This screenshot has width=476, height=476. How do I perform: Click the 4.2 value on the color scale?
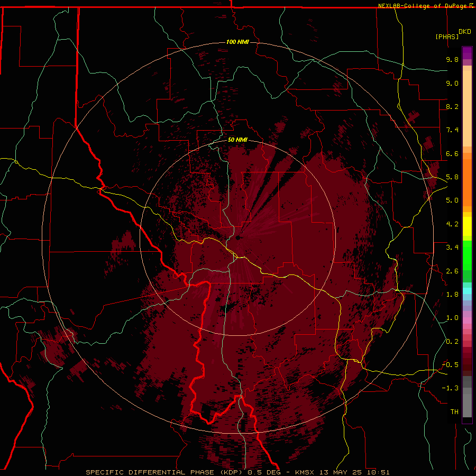[x=452, y=224]
